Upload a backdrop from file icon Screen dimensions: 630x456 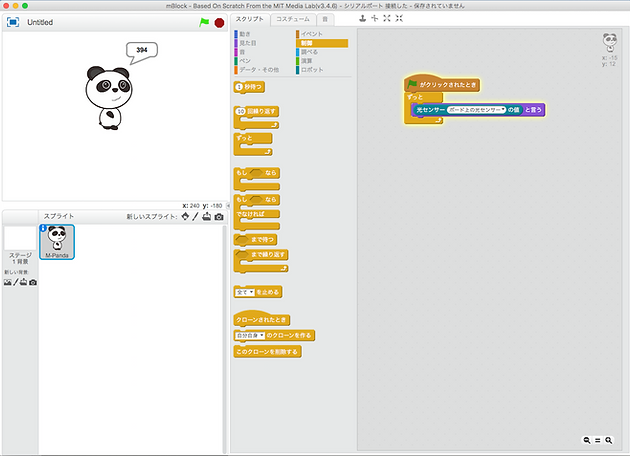pos(24,282)
